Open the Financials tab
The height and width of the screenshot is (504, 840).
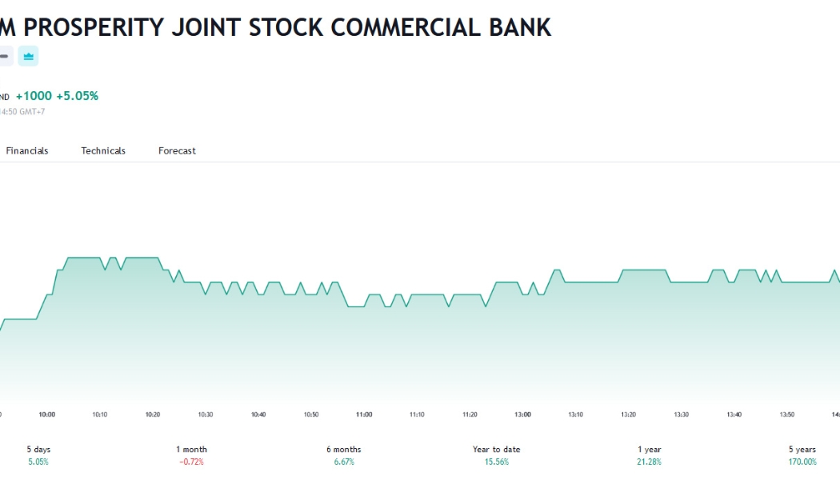(26, 151)
